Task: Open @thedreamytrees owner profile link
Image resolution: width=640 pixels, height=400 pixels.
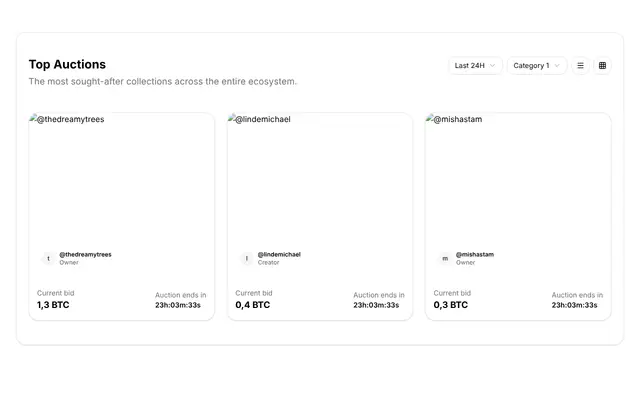Action: pos(85,254)
